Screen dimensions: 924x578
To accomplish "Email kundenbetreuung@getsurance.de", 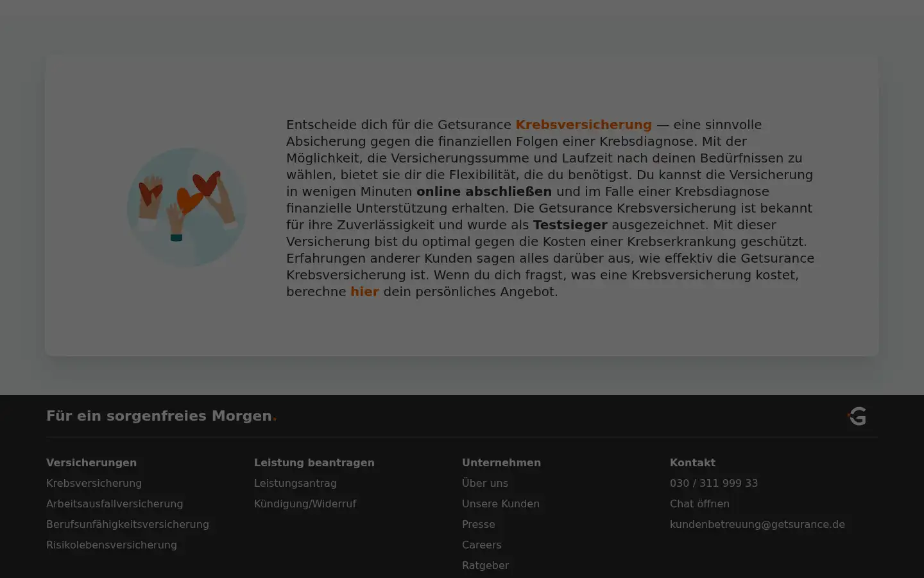I will [x=757, y=524].
